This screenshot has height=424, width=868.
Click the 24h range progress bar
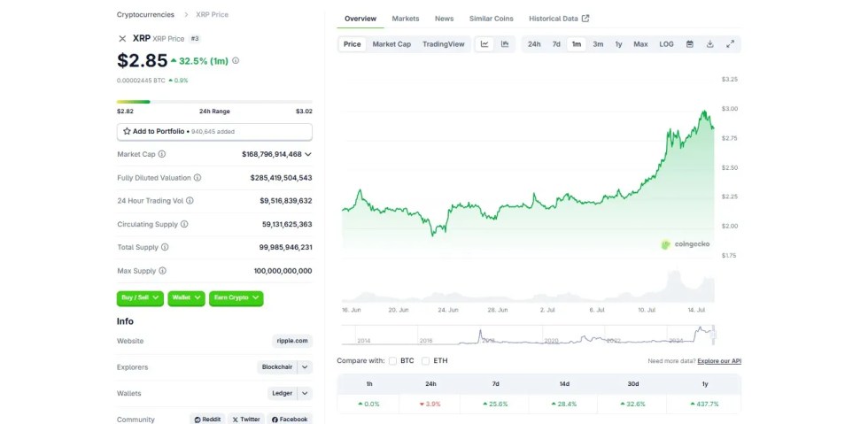(214, 102)
